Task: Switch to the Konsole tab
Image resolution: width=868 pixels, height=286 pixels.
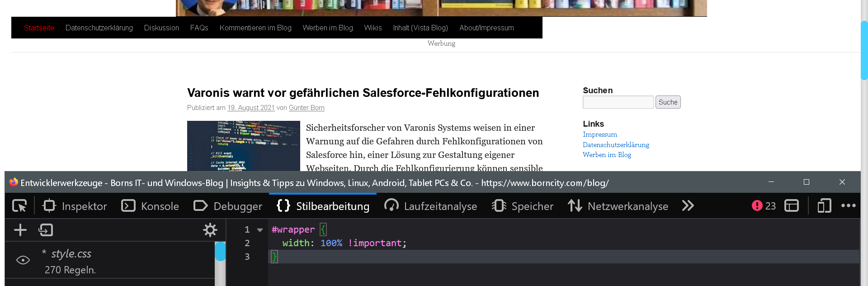Action: click(150, 206)
